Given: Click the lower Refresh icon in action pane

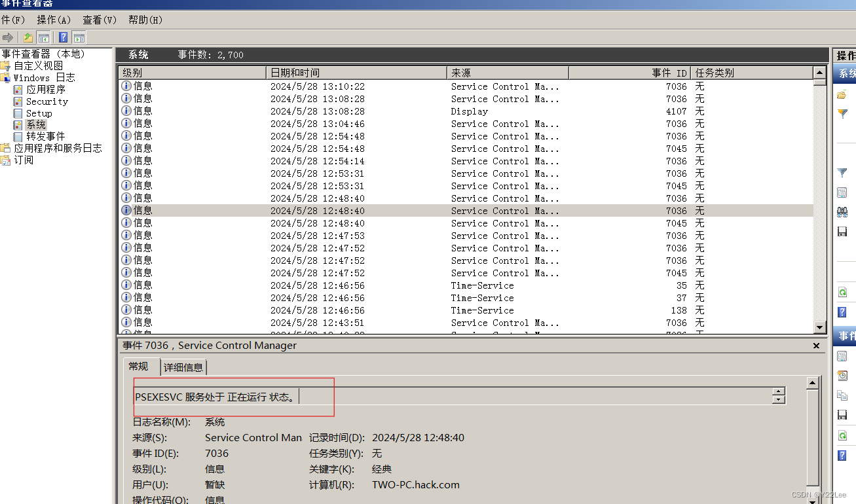Looking at the screenshot, I should point(842,435).
